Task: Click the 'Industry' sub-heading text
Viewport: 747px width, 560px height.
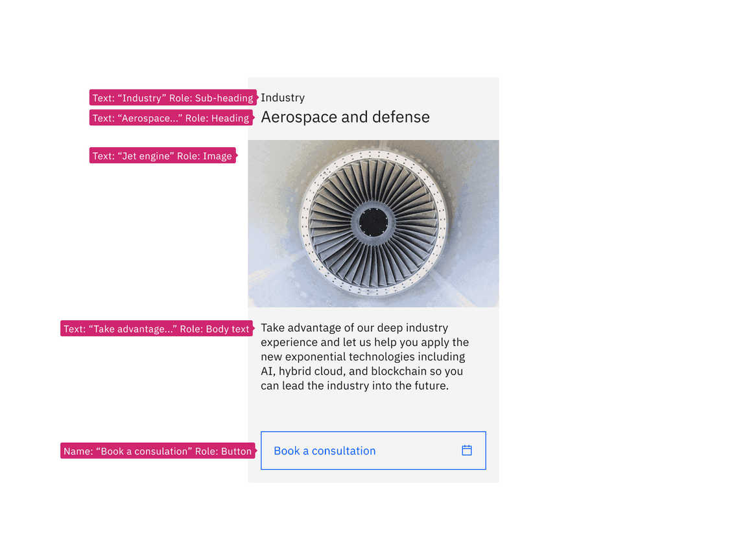Action: coord(283,97)
